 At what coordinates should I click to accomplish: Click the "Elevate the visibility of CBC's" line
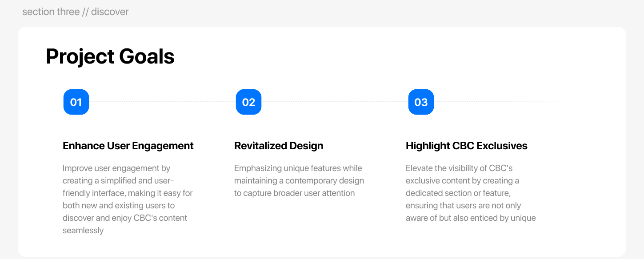[x=459, y=168]
